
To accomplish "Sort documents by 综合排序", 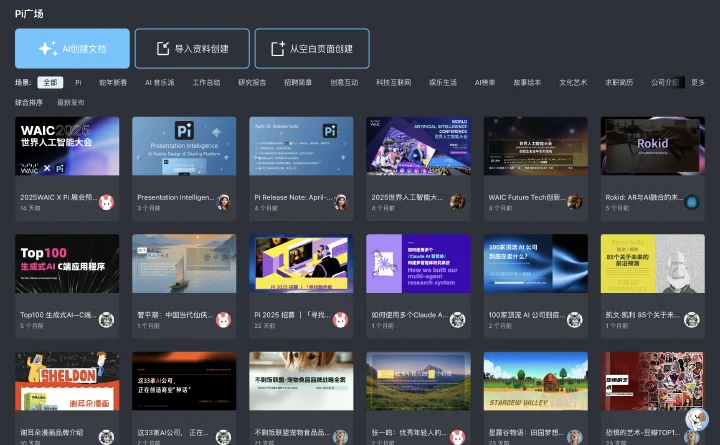I will pos(29,102).
